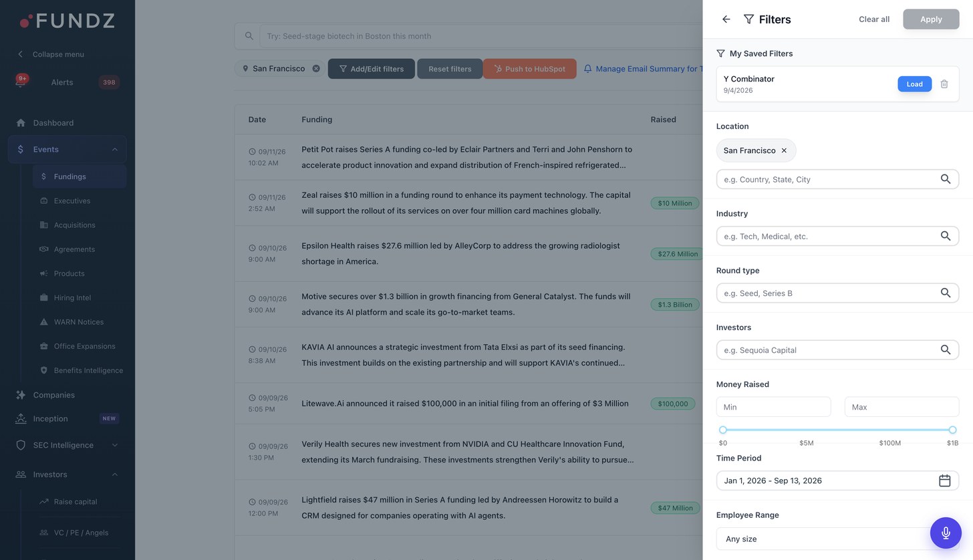Click the Money Raised slider minimum handle
This screenshot has width=973, height=560.
click(723, 430)
